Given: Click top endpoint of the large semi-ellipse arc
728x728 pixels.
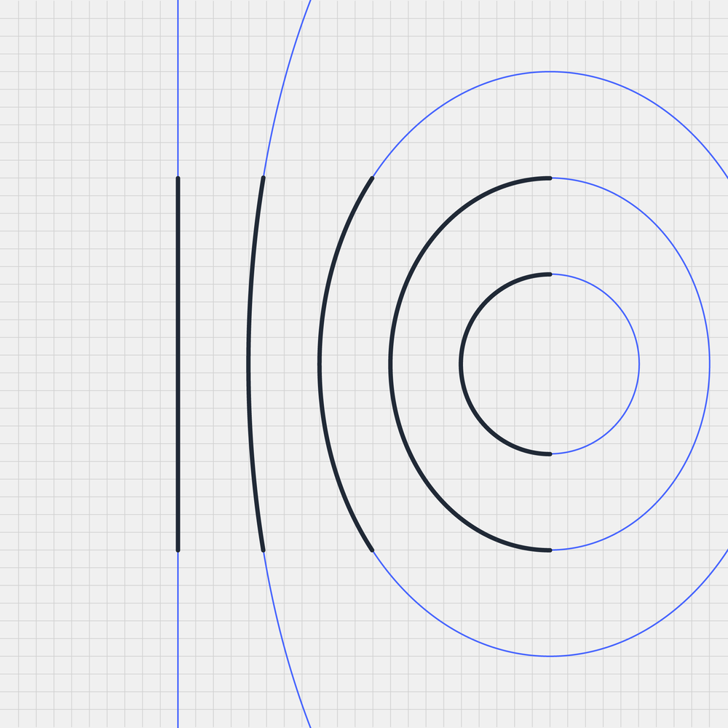Looking at the screenshot, I should click(550, 178).
